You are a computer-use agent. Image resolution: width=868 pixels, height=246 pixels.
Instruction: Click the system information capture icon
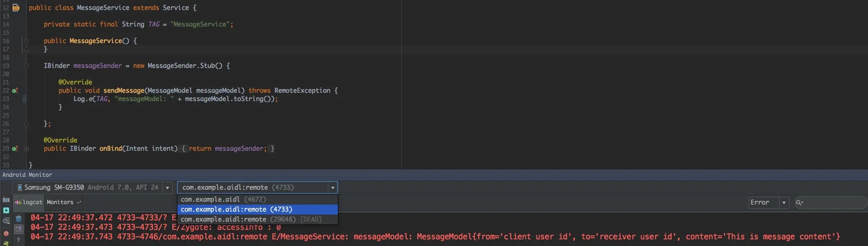click(6, 221)
